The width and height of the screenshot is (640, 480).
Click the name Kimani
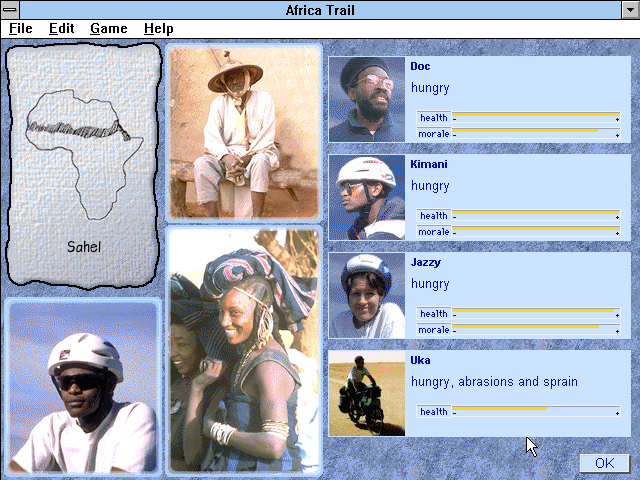click(429, 164)
